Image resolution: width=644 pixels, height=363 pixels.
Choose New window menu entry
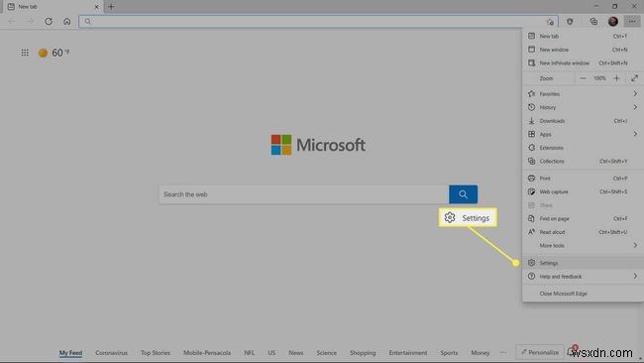point(583,50)
